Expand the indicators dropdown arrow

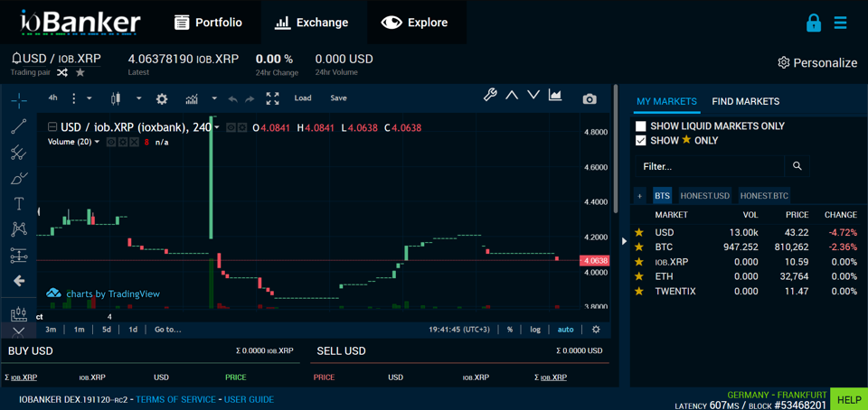tap(214, 99)
